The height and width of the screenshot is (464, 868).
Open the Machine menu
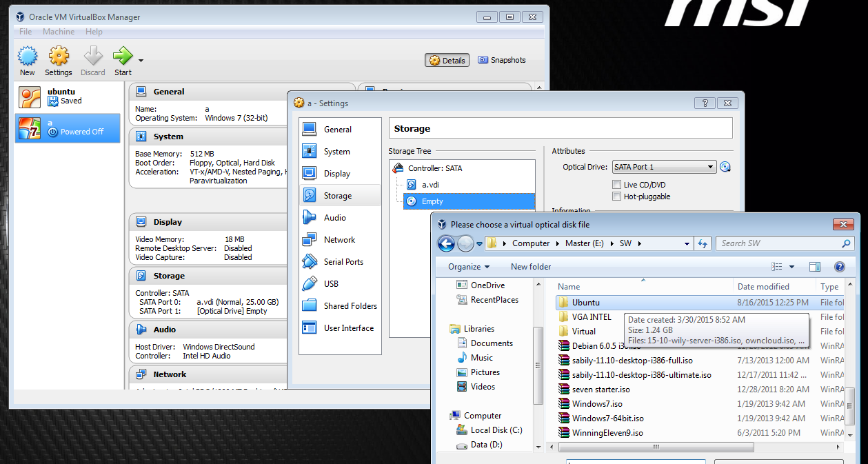coord(59,32)
